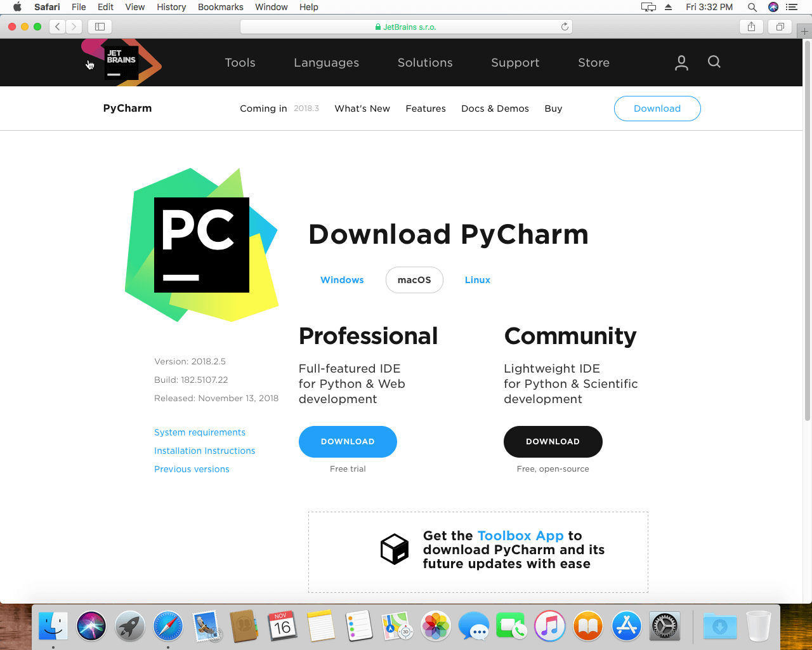Open the Solutions navigation menu
812x650 pixels.
pos(425,63)
